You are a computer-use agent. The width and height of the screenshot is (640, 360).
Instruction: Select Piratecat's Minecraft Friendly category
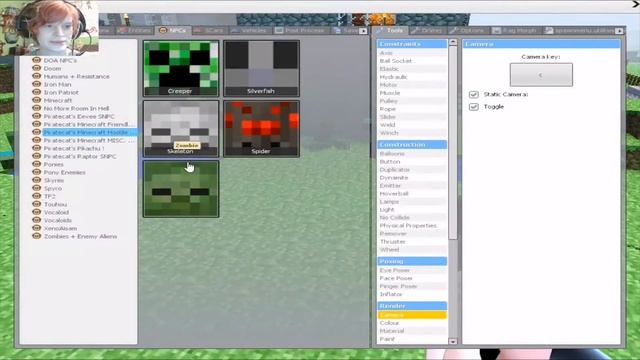coord(86,124)
